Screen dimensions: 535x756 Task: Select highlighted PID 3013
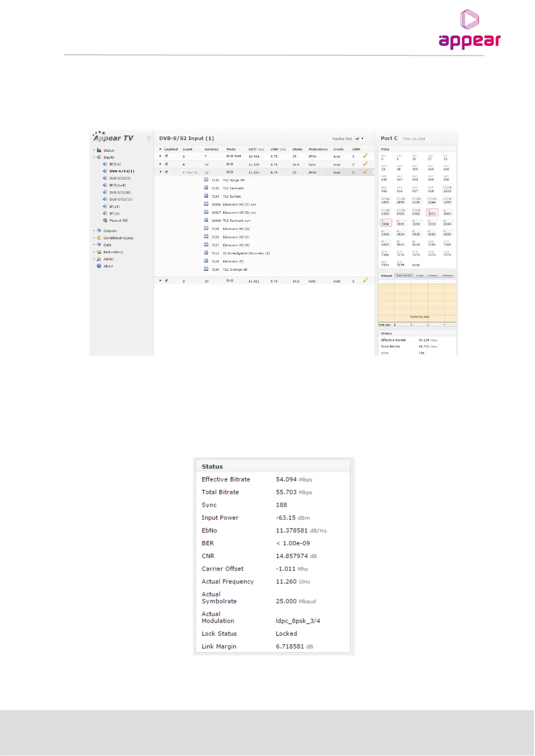tap(432, 212)
